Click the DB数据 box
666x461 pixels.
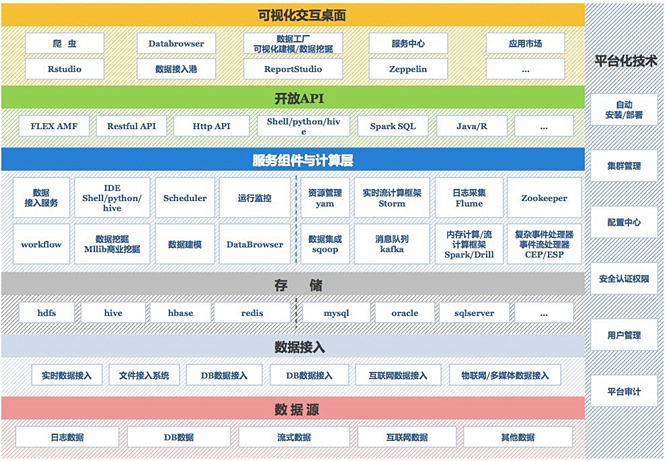[x=179, y=437]
